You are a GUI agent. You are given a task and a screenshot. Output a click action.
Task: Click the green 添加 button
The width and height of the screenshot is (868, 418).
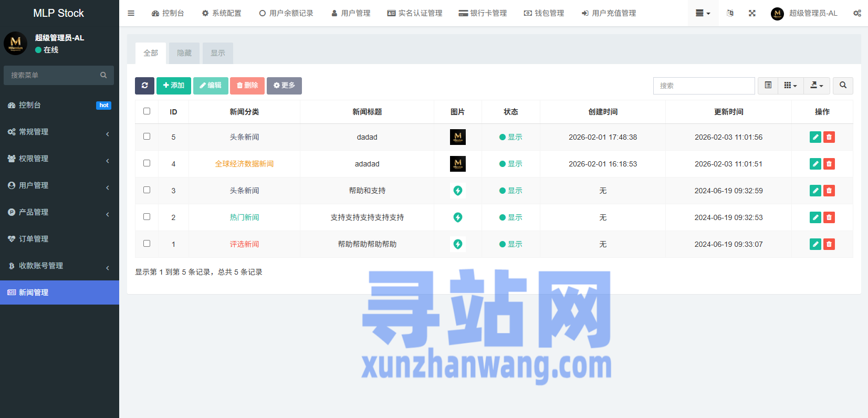pos(174,86)
